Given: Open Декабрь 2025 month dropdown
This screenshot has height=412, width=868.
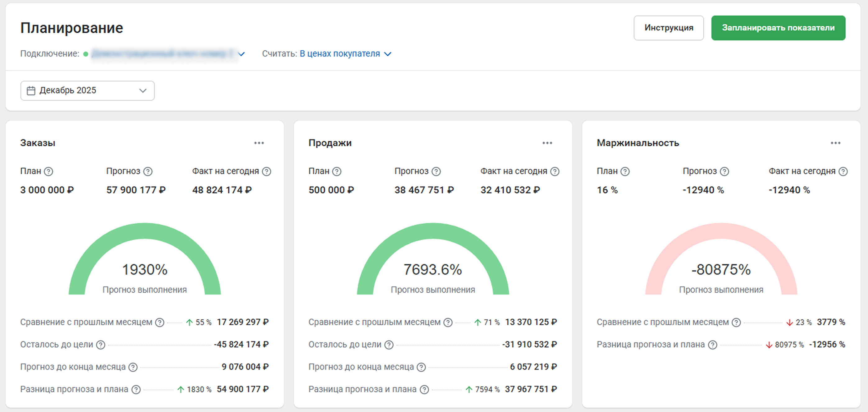Looking at the screenshot, I should coord(87,91).
